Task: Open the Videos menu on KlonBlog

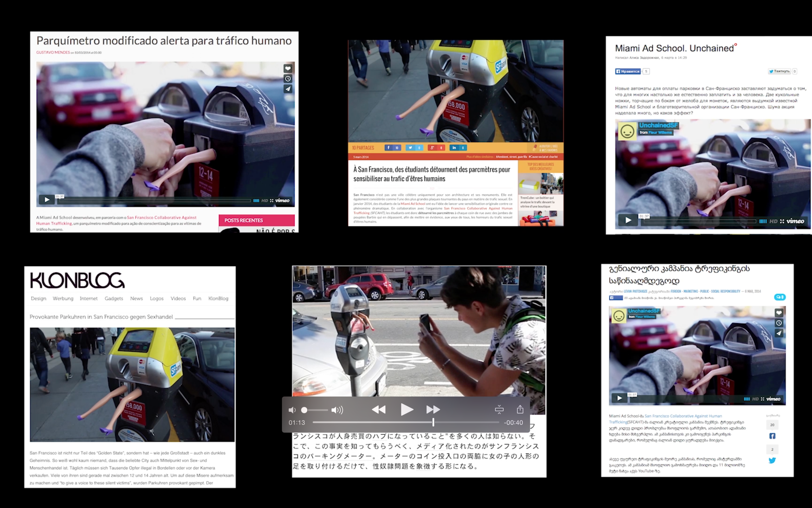Action: click(178, 298)
